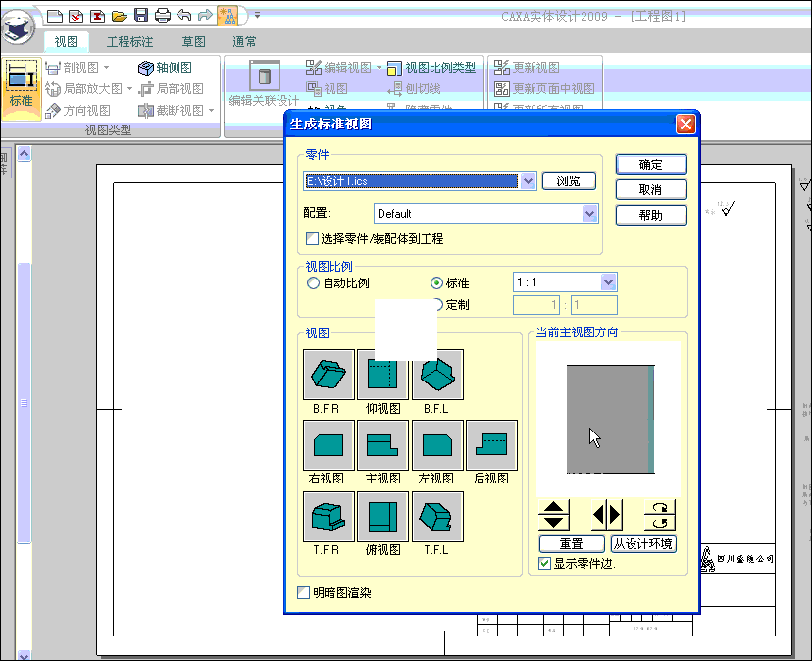The image size is (812, 661).
Task: Click the Undo arrow icon
Action: click(x=183, y=15)
